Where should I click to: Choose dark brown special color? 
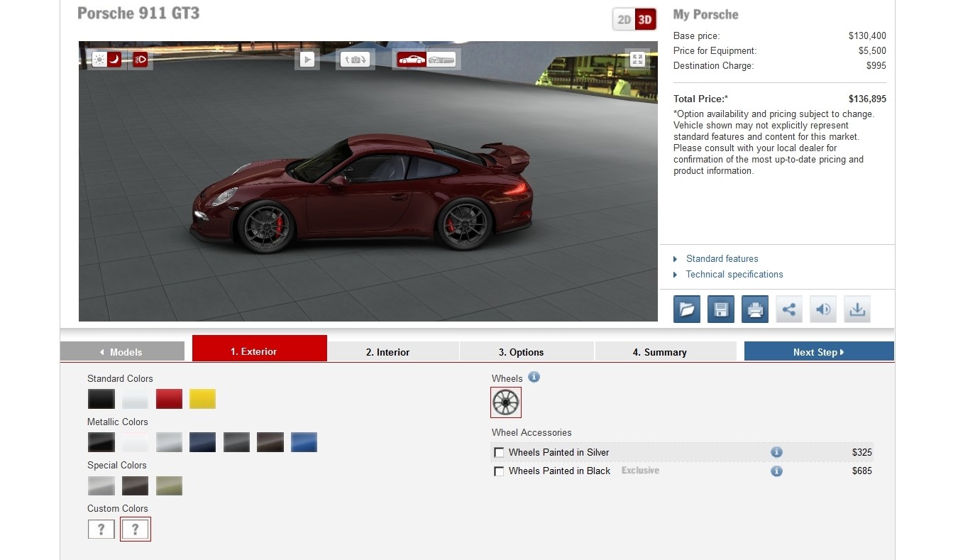coord(135,485)
